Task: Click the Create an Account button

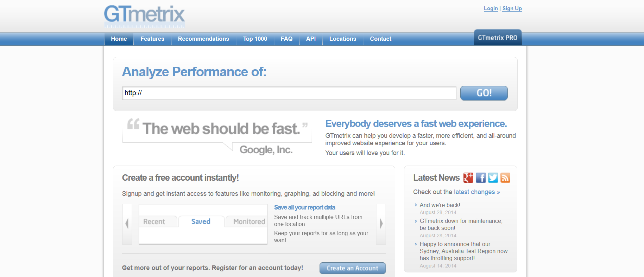Action: click(x=353, y=268)
